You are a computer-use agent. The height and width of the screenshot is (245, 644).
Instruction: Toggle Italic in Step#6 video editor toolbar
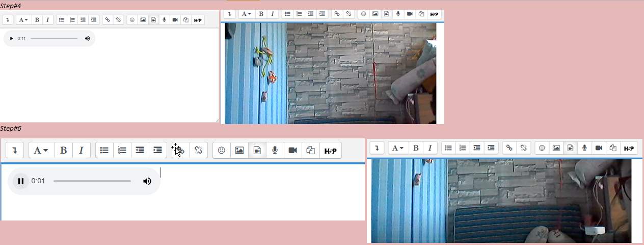[x=430, y=148]
